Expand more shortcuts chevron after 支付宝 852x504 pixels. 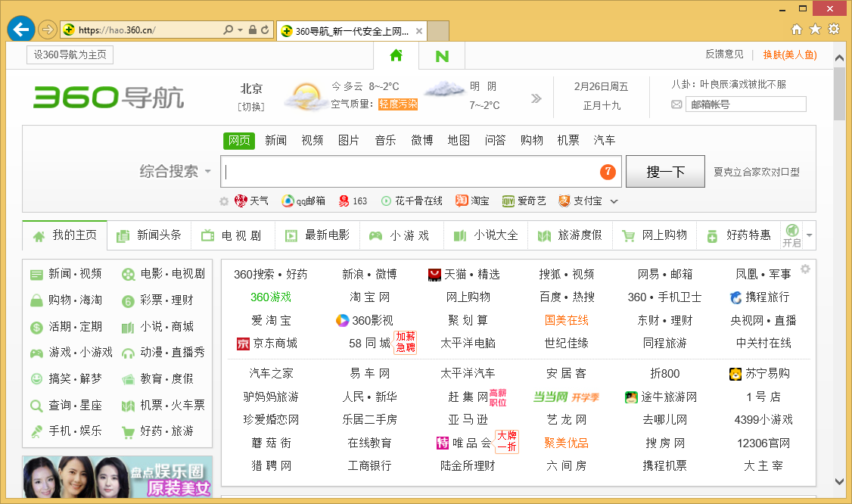tap(614, 201)
